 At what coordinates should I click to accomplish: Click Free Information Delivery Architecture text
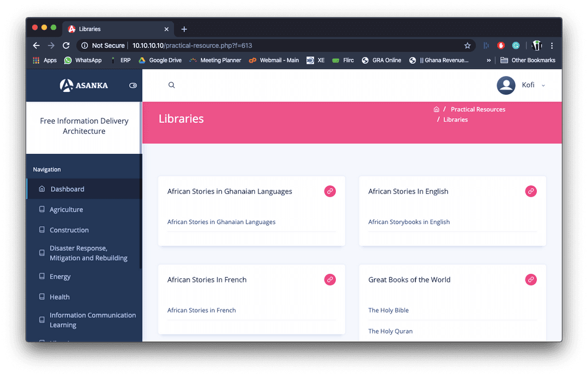(84, 126)
